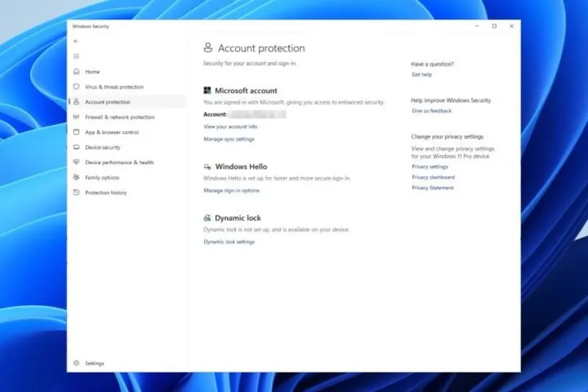Open Device performance & health page
The height and width of the screenshot is (392, 588).
pos(119,163)
